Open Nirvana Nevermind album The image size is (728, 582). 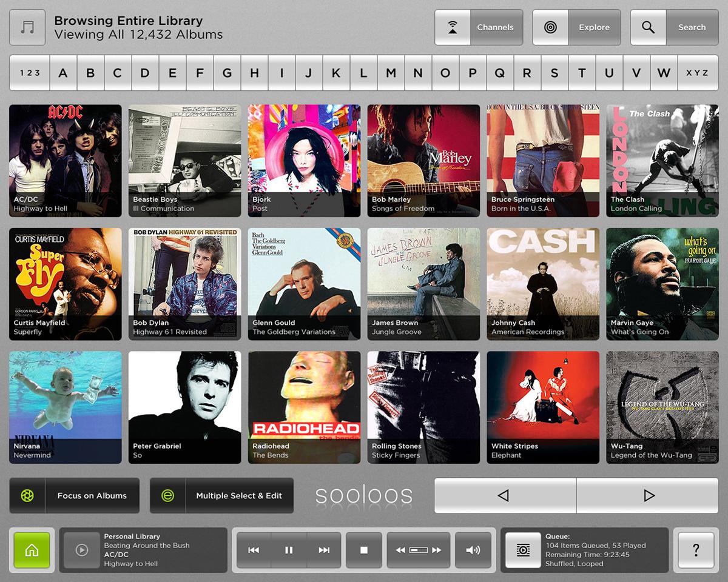pos(66,407)
